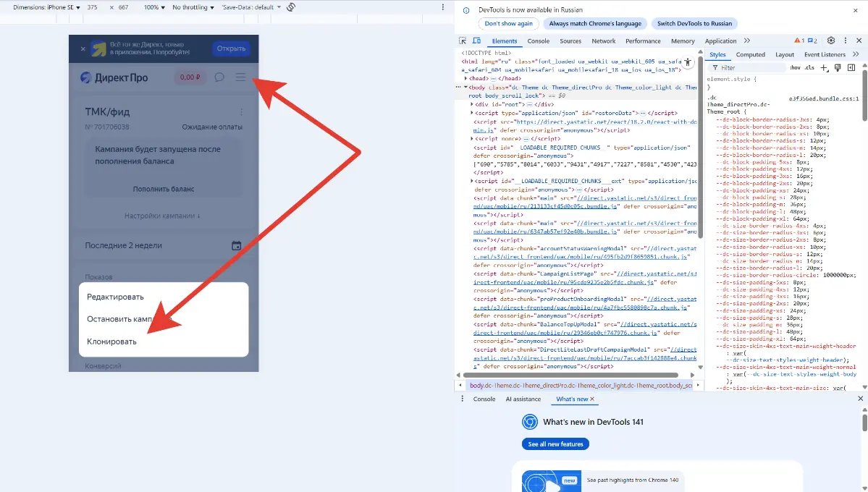Click the device width 375 field
Viewport: 868px width, 492px height.
click(x=93, y=7)
